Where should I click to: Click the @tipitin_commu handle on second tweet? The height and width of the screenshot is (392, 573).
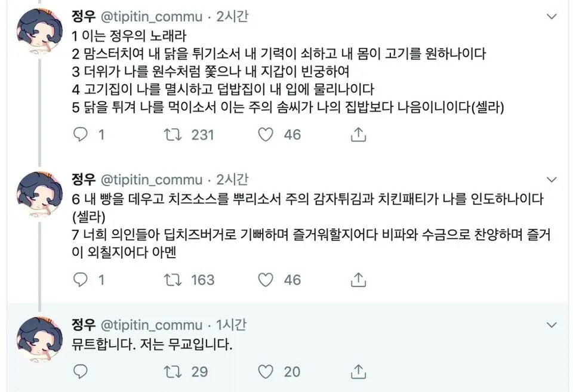point(150,179)
